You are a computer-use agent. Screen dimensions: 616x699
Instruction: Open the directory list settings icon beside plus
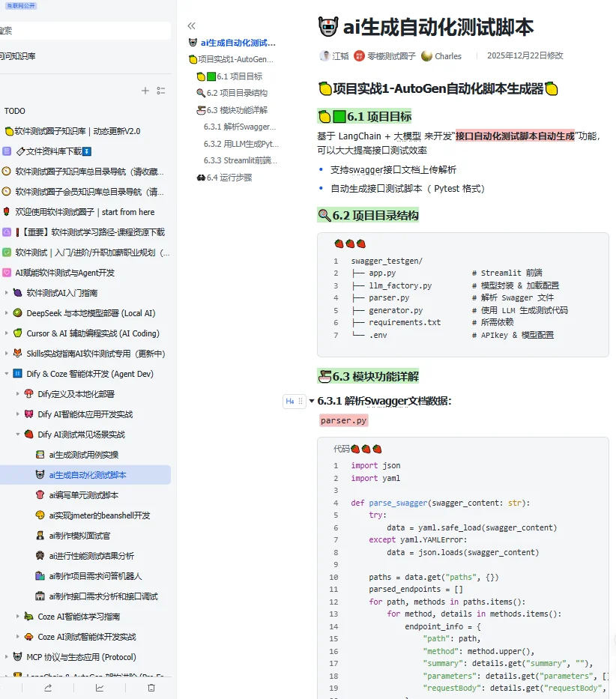coord(161,91)
